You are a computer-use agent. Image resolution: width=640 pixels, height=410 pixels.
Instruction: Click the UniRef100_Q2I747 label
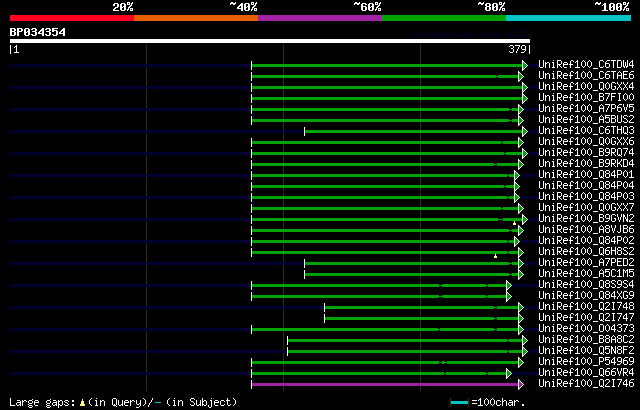pyautogui.click(x=586, y=318)
